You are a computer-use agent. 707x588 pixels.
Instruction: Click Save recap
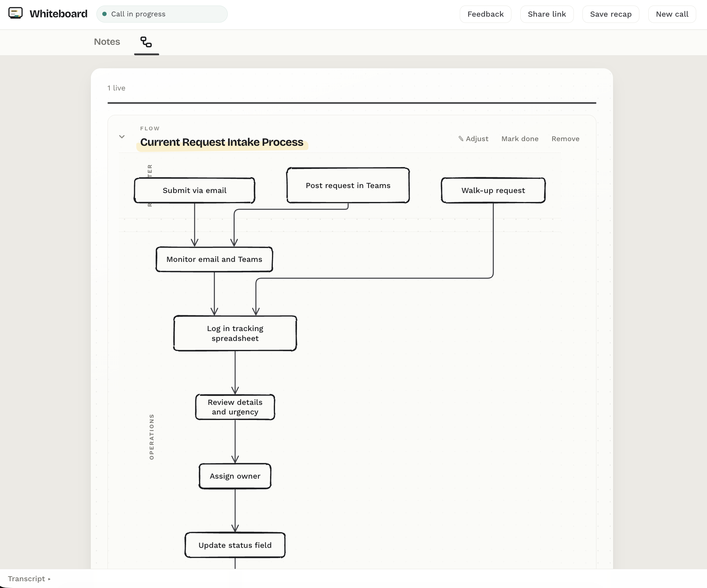click(611, 14)
